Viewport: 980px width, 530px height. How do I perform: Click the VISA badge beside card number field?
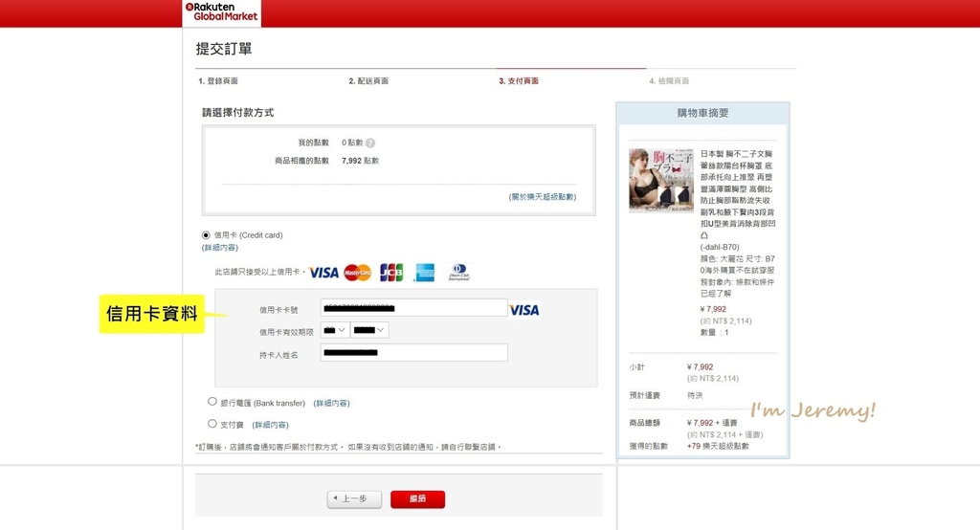coord(523,310)
